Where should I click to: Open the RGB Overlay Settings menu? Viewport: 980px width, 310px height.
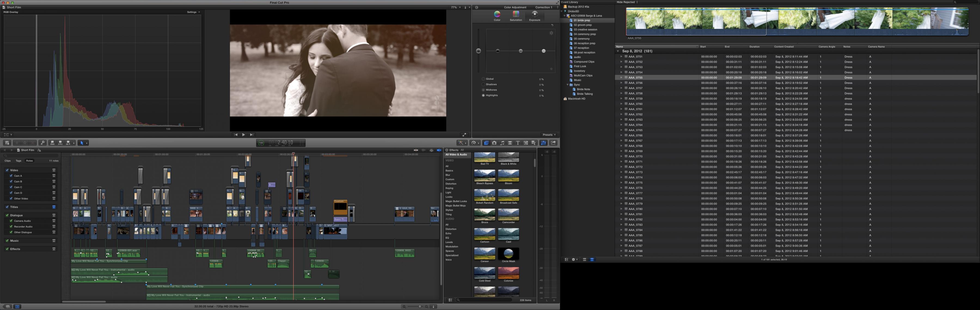193,12
